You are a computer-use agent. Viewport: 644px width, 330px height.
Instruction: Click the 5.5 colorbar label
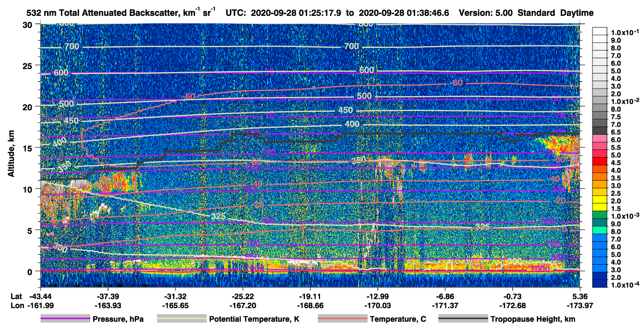(617, 147)
